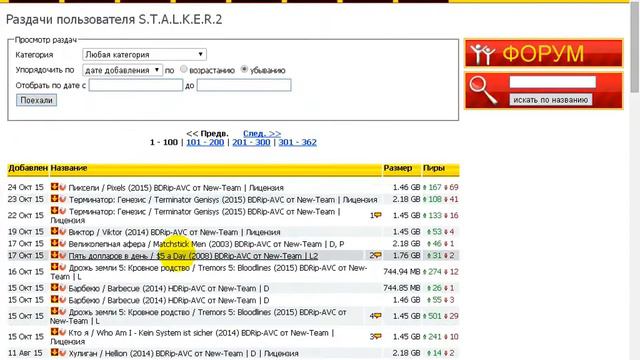The image size is (640, 360).
Task: Open magnet icon for 22 Окт Терминатор row
Action: pos(62,211)
